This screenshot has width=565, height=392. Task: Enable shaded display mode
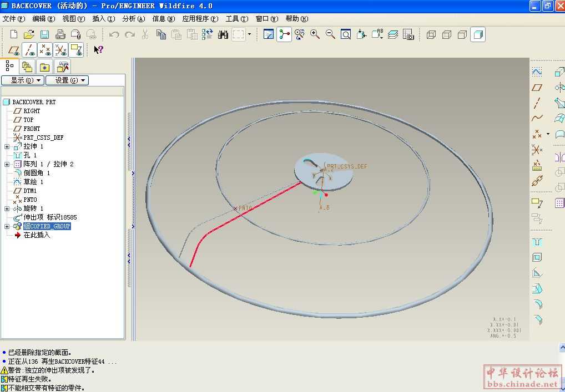478,34
